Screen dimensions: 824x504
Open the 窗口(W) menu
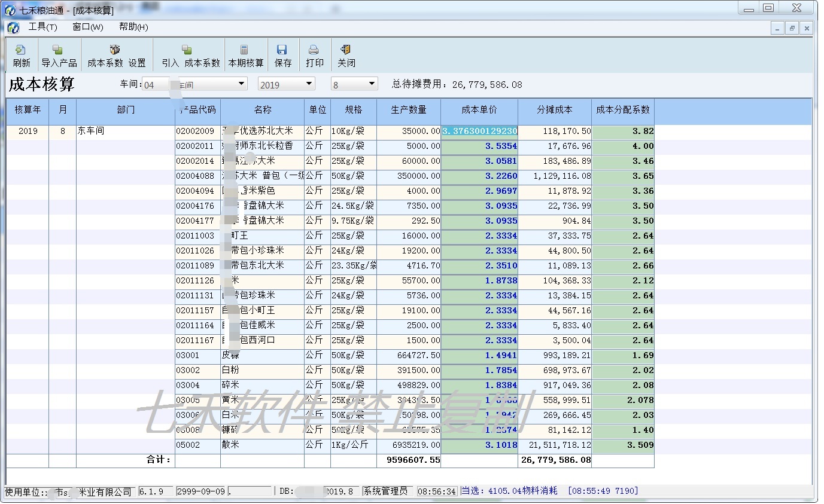click(88, 27)
